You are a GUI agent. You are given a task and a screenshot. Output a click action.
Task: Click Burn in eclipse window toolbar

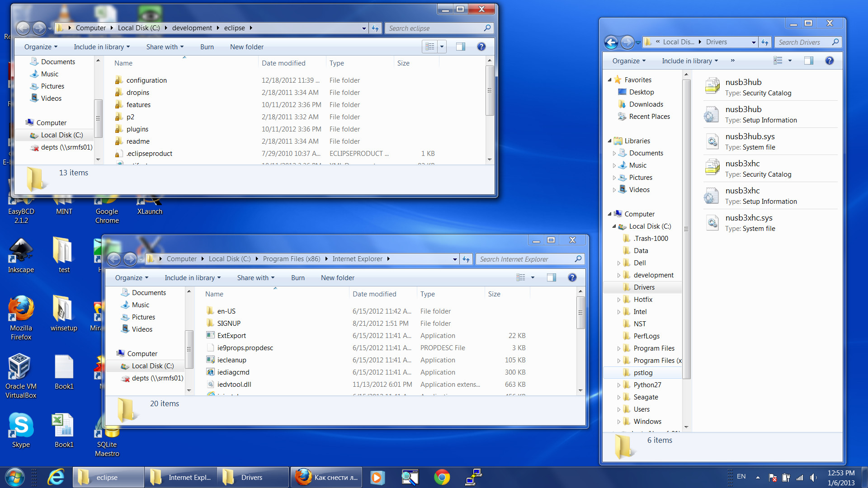(x=207, y=47)
